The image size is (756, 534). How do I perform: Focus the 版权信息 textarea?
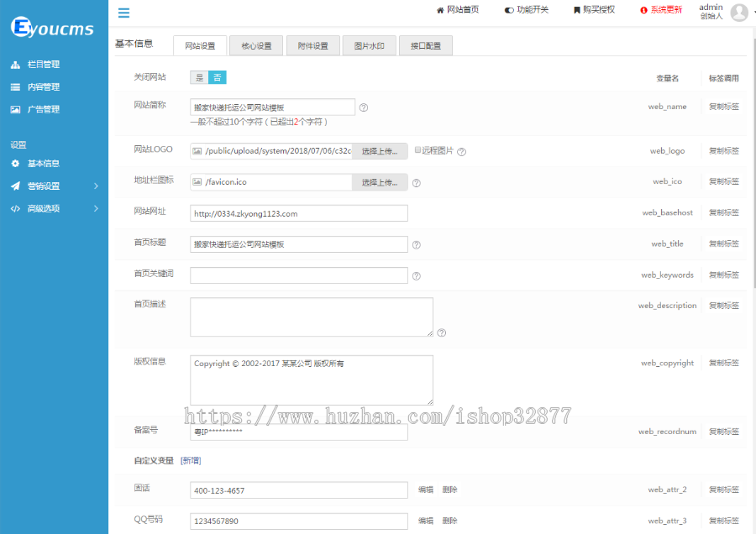(312, 380)
